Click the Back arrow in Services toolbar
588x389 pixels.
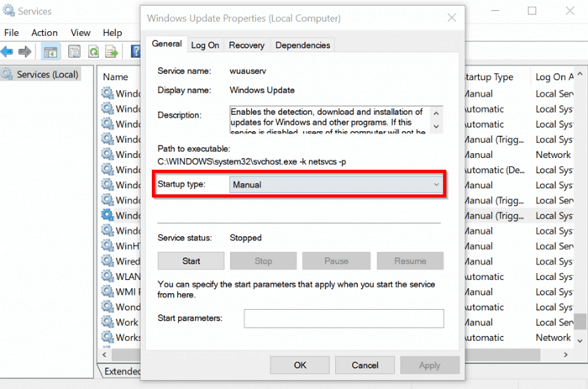(x=7, y=51)
